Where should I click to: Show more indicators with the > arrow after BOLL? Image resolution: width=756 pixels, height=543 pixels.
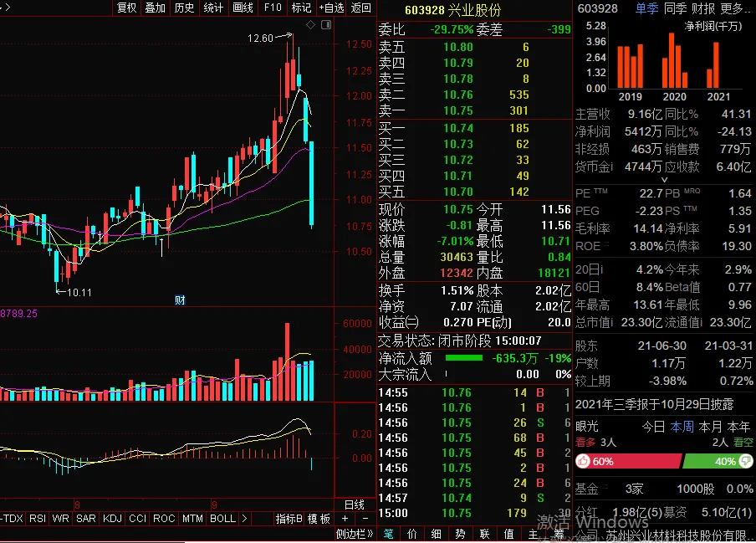pyautogui.click(x=244, y=519)
